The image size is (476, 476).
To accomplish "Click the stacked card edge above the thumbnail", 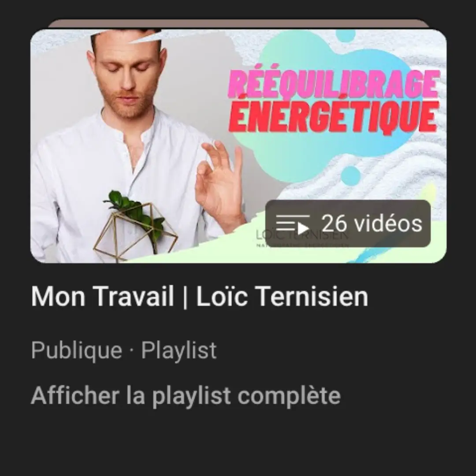I will (x=238, y=23).
